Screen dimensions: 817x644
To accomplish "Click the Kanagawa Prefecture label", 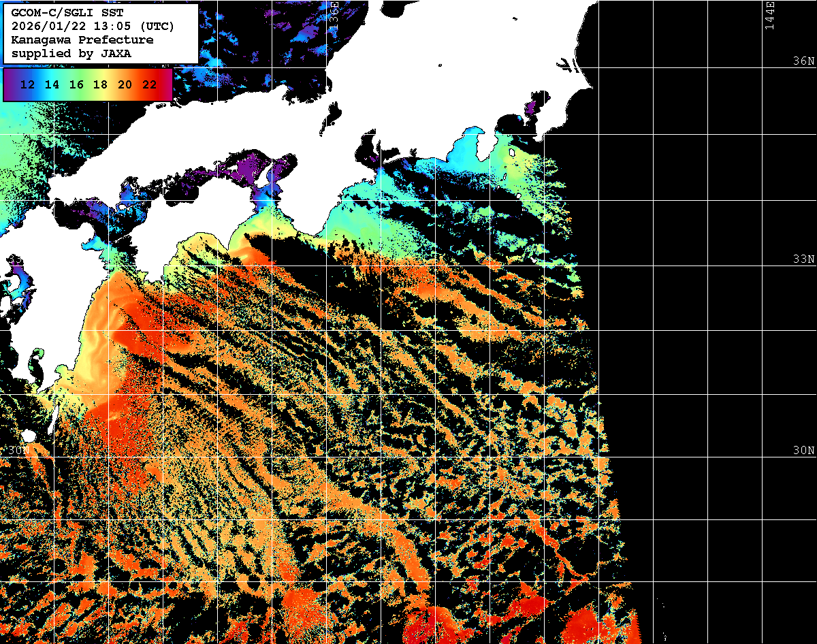I will tap(82, 39).
